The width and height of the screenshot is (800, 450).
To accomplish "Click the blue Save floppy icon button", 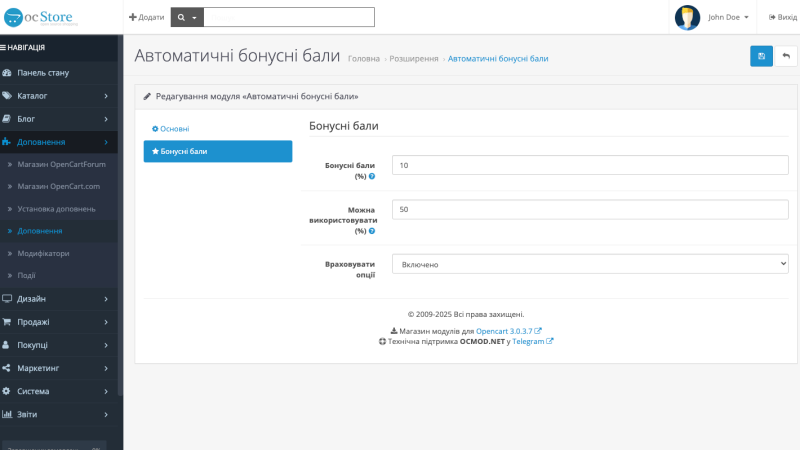I will pos(761,56).
